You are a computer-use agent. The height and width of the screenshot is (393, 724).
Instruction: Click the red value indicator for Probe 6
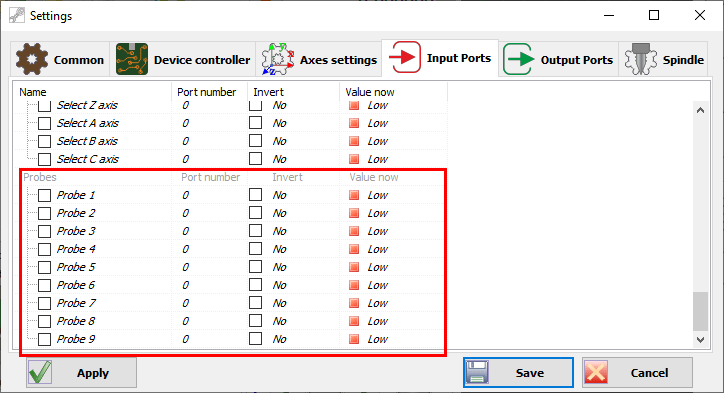click(354, 285)
